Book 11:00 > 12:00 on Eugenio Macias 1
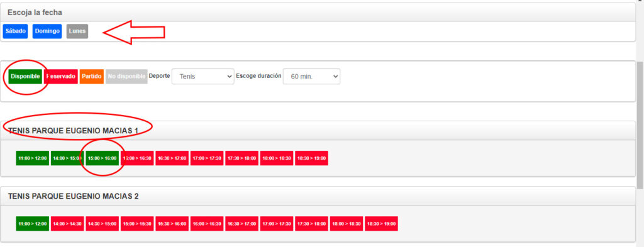Viewport: 644px width, 247px height. tap(33, 158)
